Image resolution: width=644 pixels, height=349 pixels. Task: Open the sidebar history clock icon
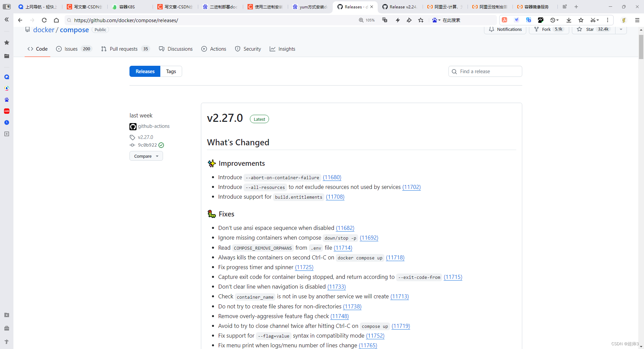[x=7, y=122]
